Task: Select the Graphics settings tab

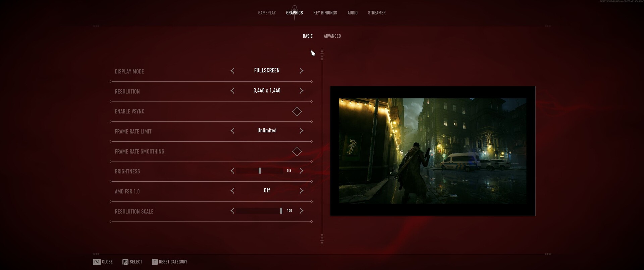Action: 294,13
